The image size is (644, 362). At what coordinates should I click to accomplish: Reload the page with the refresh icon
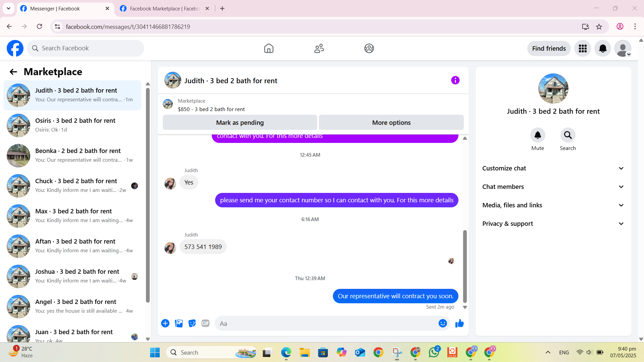39,27
